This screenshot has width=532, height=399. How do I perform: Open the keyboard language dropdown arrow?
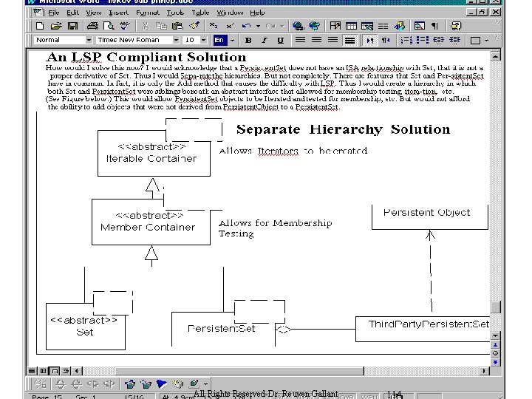233,41
